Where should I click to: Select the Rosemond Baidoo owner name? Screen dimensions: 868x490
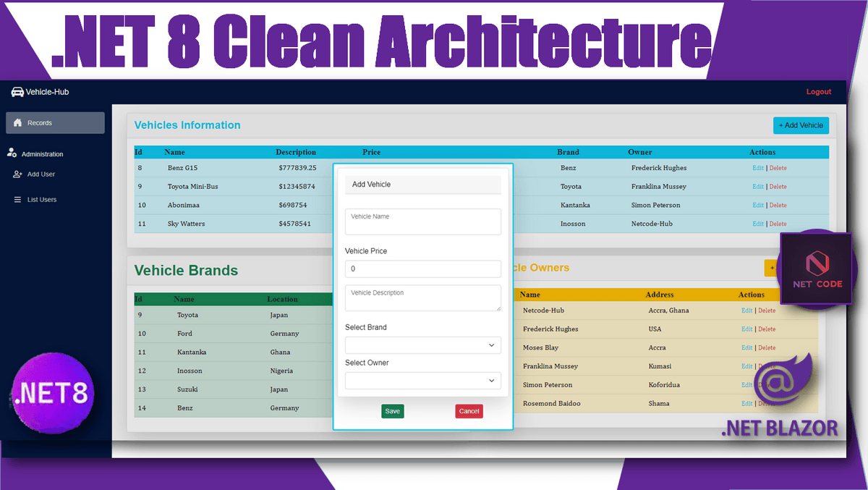point(552,404)
